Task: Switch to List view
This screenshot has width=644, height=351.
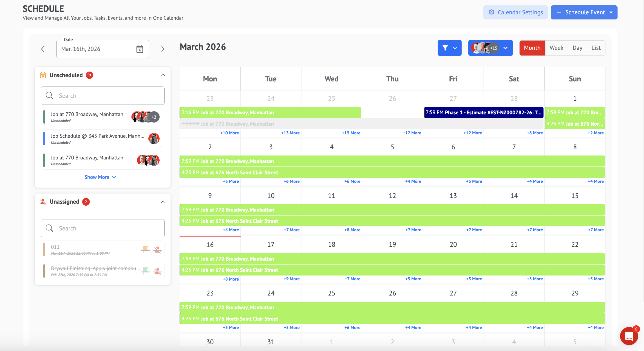Action: [x=596, y=48]
